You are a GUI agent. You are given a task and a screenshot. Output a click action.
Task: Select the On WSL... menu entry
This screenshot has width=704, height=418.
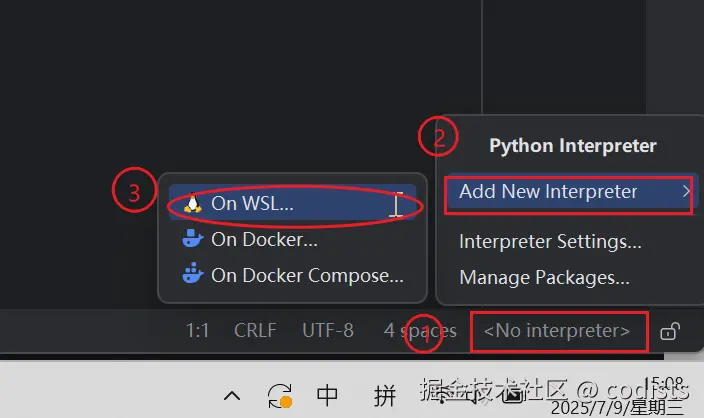click(x=252, y=203)
